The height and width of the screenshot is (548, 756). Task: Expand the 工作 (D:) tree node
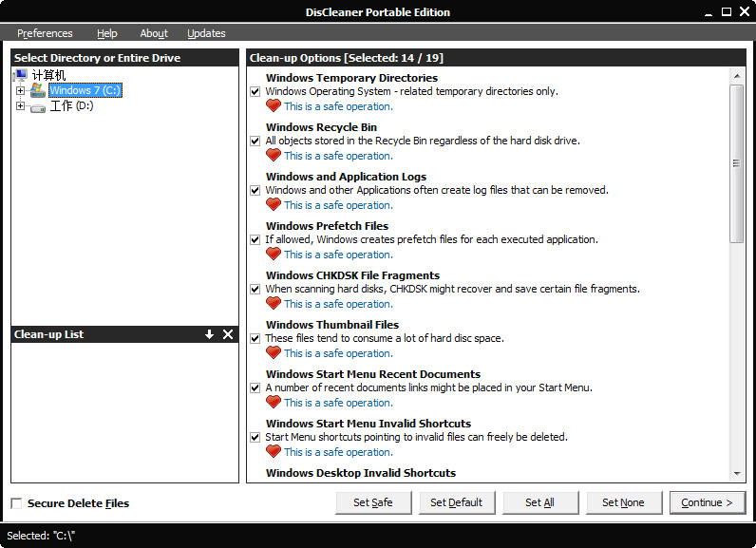point(20,105)
